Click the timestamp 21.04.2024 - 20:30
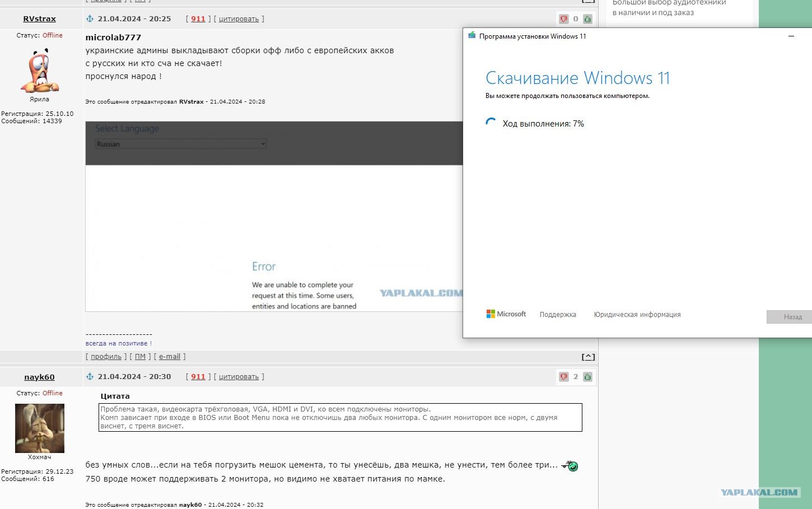This screenshot has width=812, height=509. click(134, 376)
